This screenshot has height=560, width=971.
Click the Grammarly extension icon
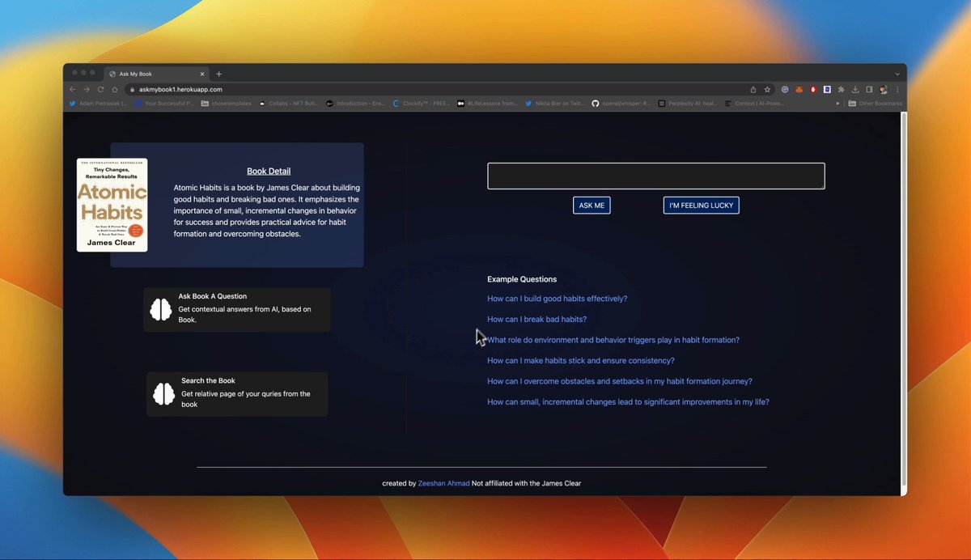[x=785, y=89]
